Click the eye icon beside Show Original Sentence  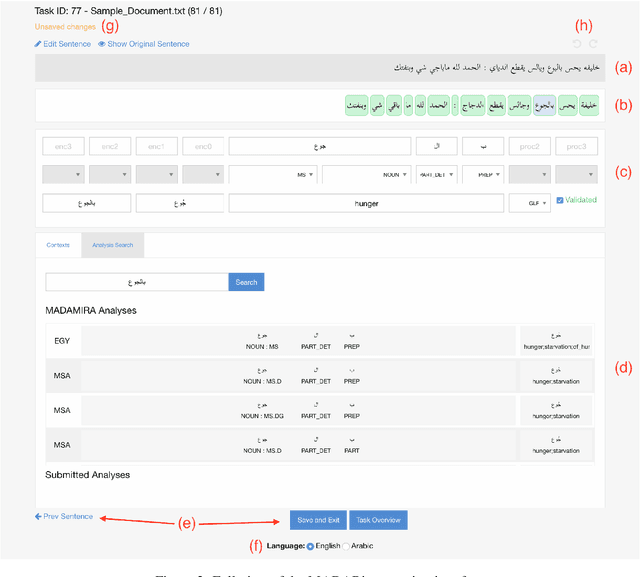coord(102,44)
